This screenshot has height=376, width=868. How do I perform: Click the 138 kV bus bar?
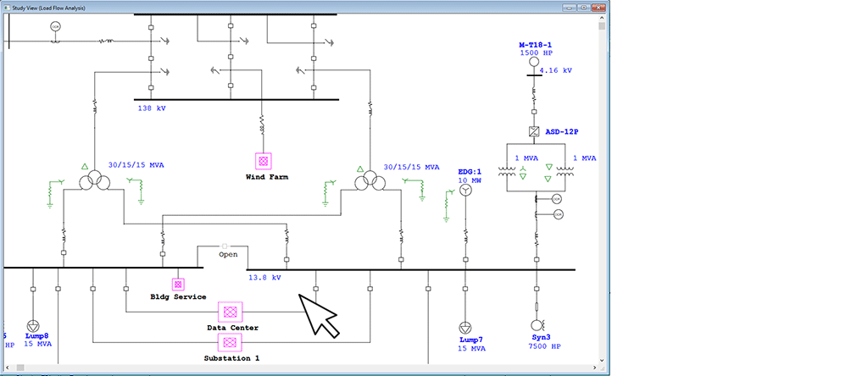(237, 100)
